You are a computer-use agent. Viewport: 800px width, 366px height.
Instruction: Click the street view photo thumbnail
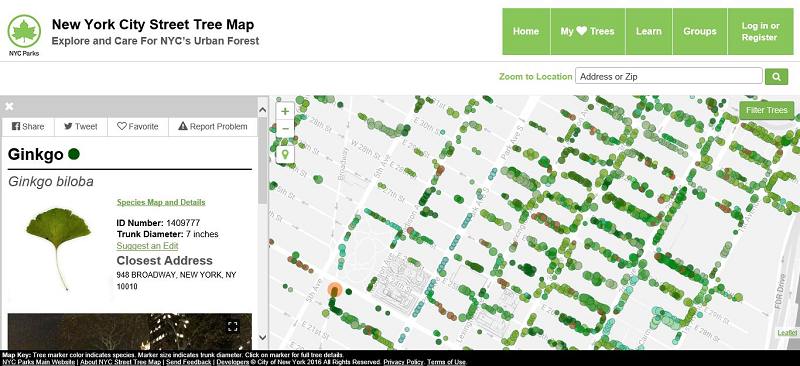[x=130, y=331]
